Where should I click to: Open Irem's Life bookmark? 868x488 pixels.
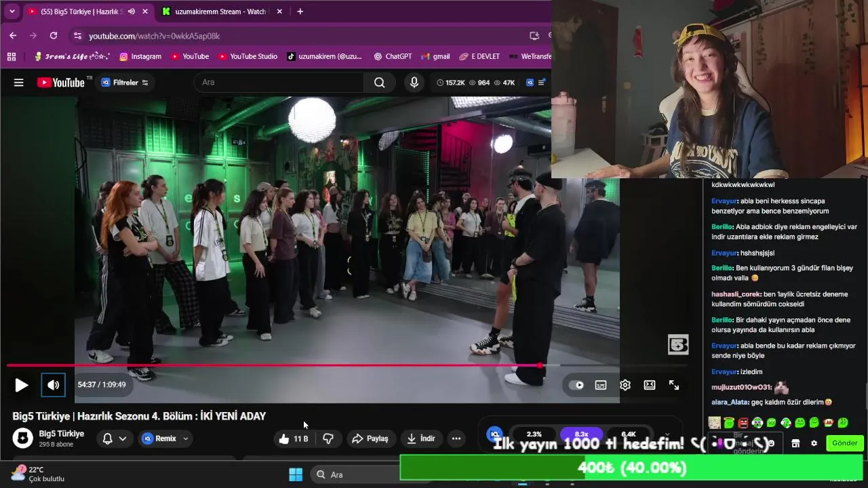tap(72, 56)
